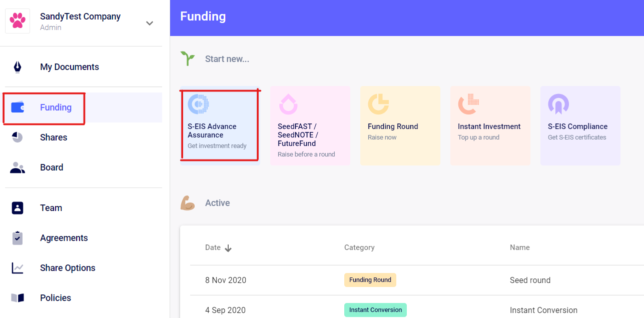Select Funding in the sidebar
Image resolution: width=644 pixels, height=318 pixels.
56,107
